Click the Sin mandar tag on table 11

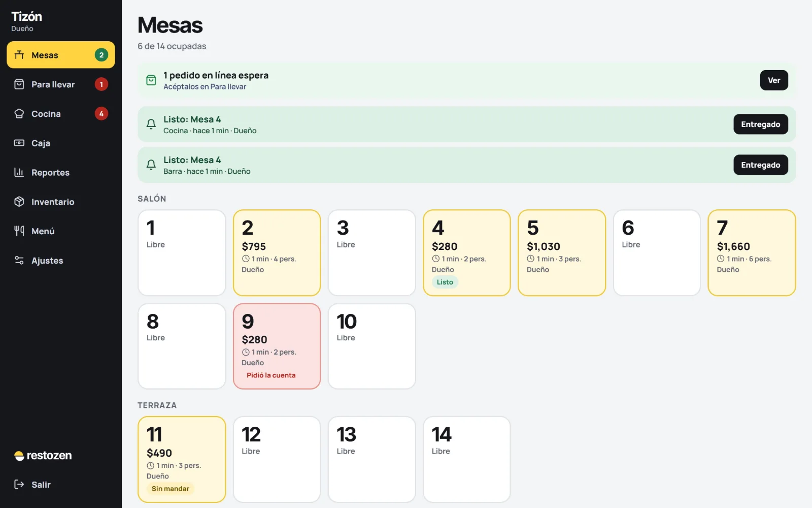[x=171, y=489]
